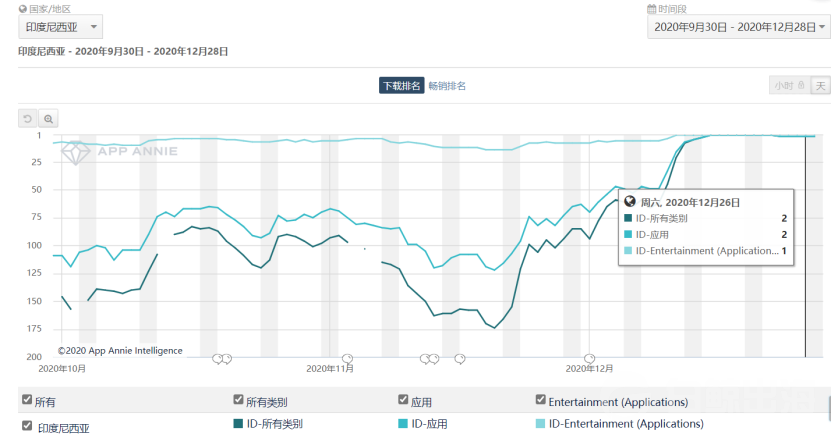
Task: Select the 天 granularity button
Action: click(820, 86)
